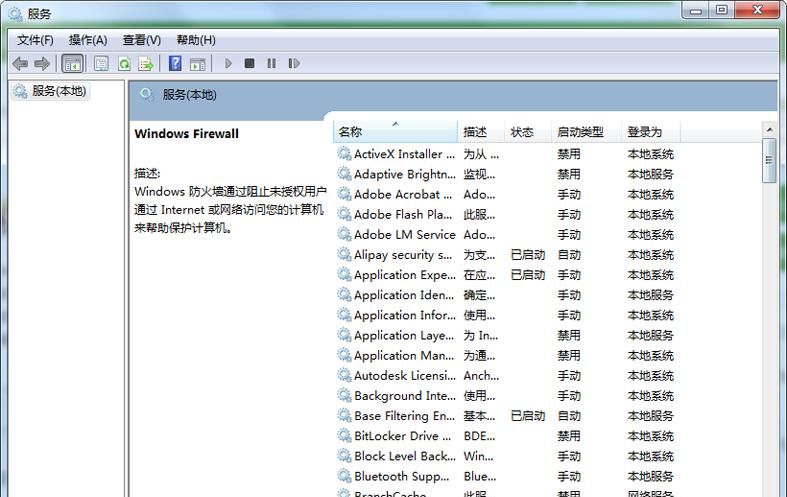Open Help with the blue question mark icon
Viewport: 787px width, 497px height.
[175, 63]
